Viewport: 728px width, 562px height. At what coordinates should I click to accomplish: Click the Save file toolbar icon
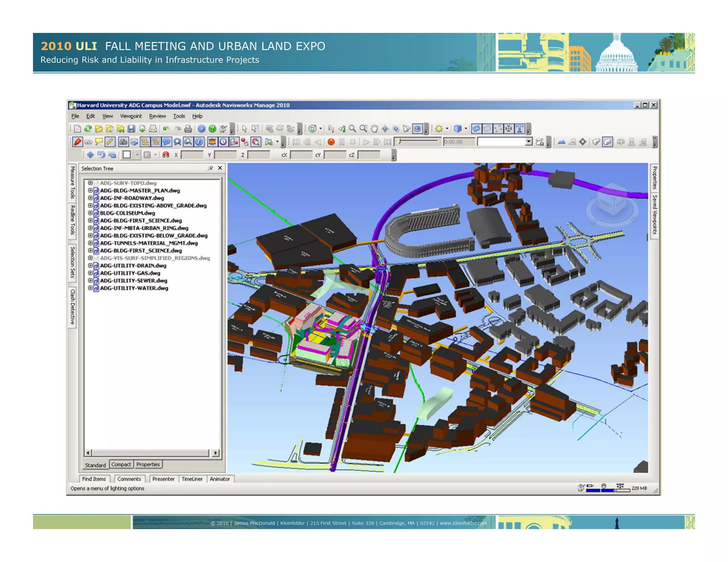132,129
